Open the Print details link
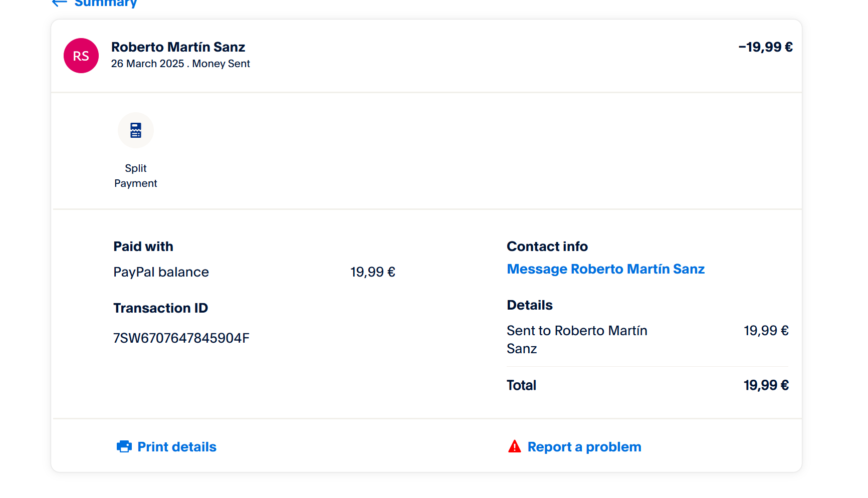 click(x=177, y=447)
